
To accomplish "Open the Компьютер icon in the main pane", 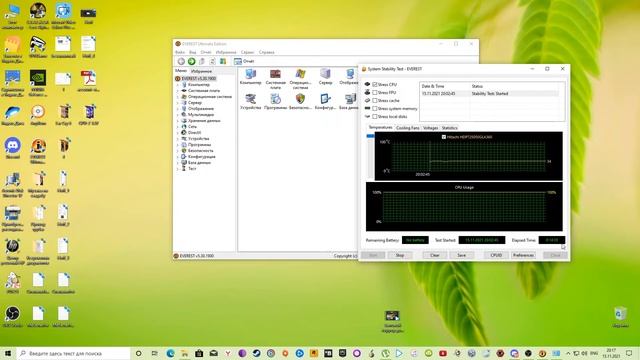I will coord(250,76).
